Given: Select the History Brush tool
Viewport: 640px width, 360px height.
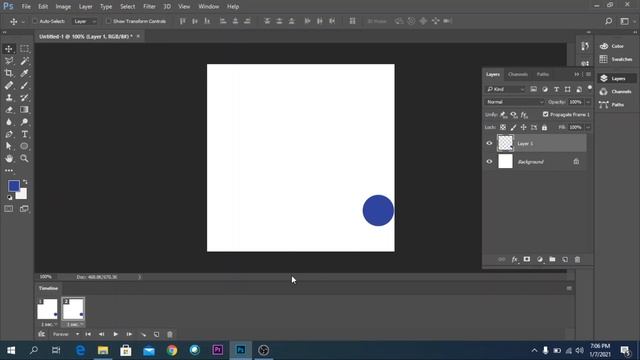Looking at the screenshot, I should pyautogui.click(x=24, y=98).
